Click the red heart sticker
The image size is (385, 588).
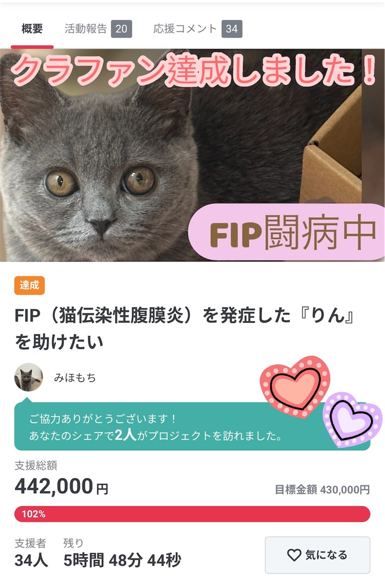pyautogui.click(x=296, y=387)
